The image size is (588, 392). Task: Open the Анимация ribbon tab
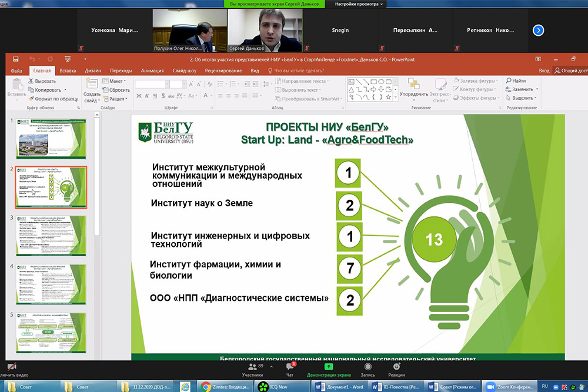point(152,71)
